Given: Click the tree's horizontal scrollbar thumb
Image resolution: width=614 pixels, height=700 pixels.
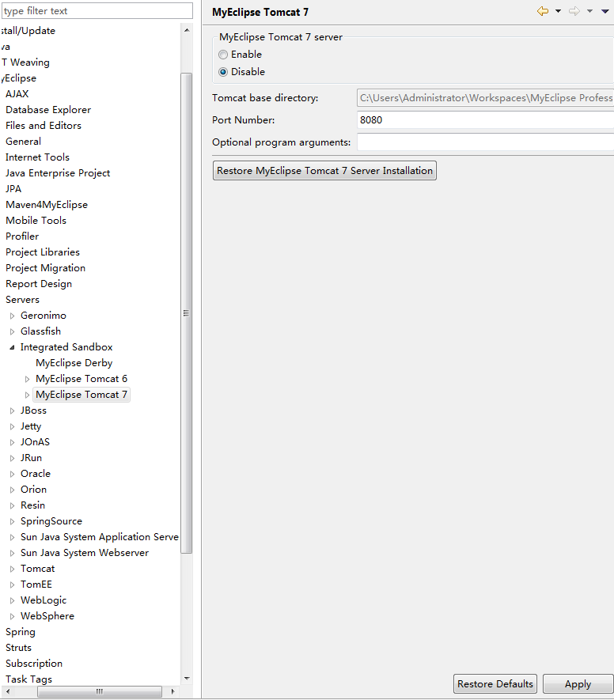Looking at the screenshot, I should pos(100,691).
